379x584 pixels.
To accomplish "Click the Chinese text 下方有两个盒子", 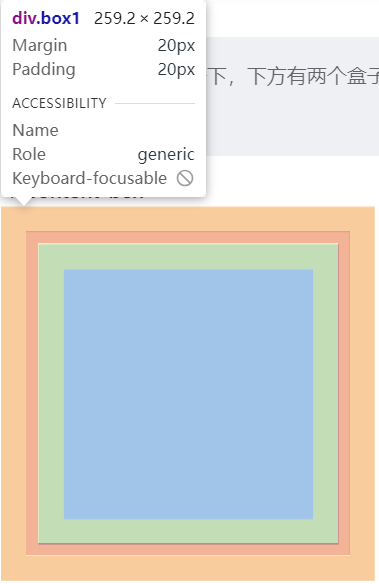I will coord(313,76).
